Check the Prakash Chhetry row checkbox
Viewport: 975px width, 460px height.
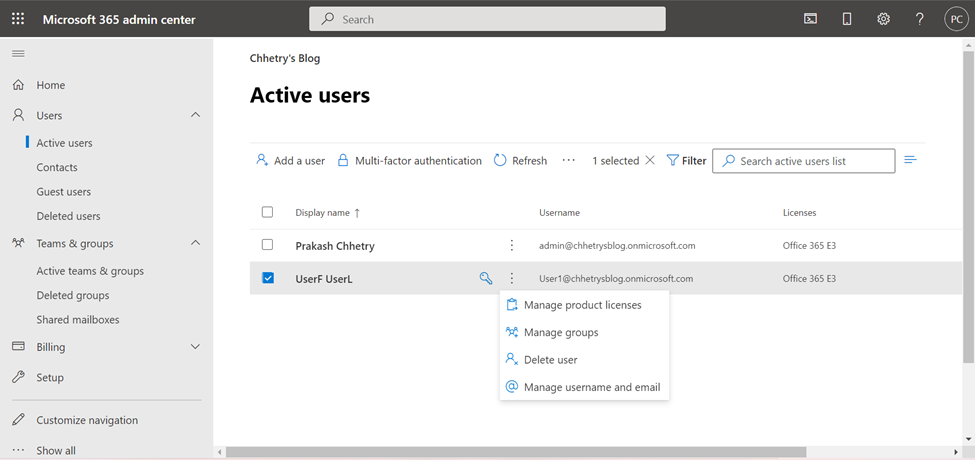[x=267, y=245]
